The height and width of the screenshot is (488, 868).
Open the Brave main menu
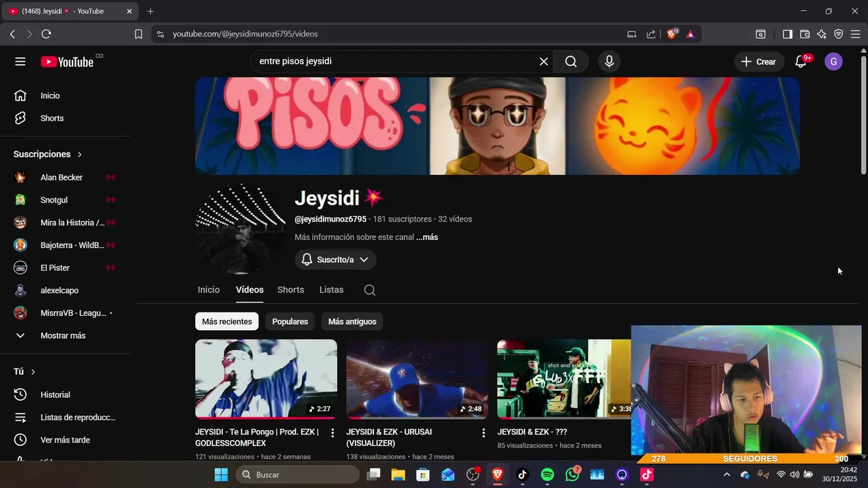tap(856, 34)
